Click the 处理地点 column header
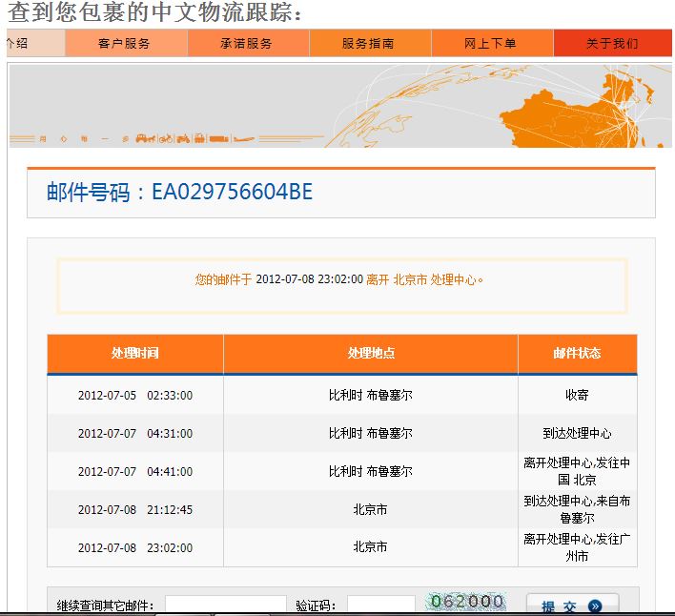This screenshot has width=675, height=616. click(371, 353)
